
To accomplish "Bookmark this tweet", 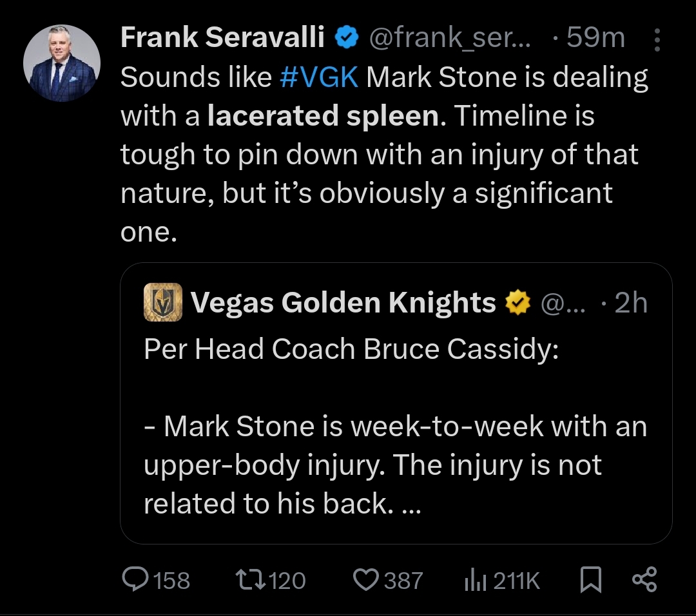I will click(591, 580).
